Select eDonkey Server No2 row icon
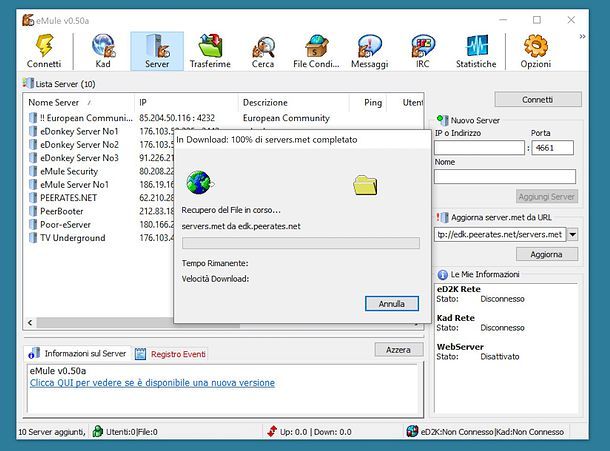Viewport: 610px width, 451px height. (x=33, y=144)
